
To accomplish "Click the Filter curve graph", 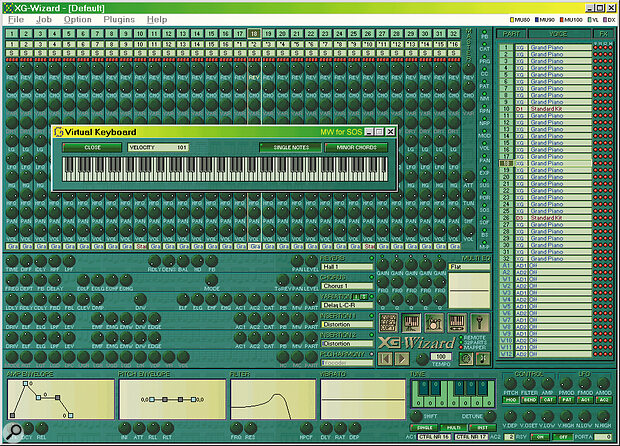I will 273,399.
